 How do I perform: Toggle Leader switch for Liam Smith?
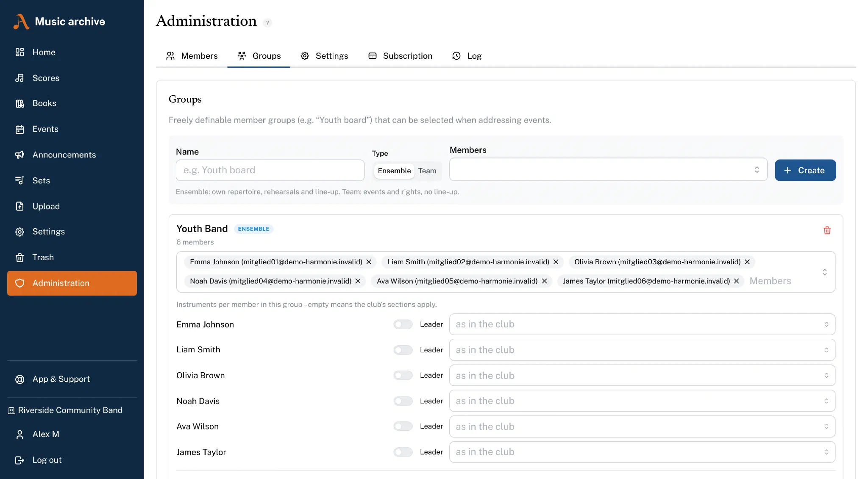click(403, 350)
